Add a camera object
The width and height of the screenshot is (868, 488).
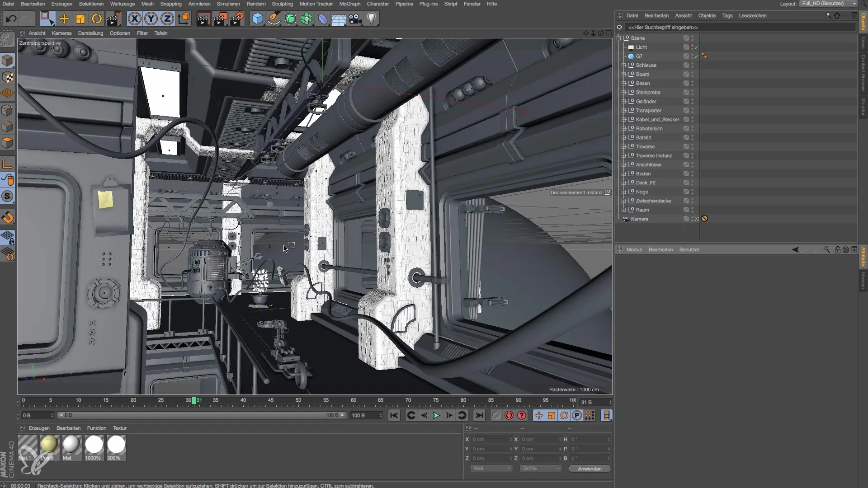point(355,19)
